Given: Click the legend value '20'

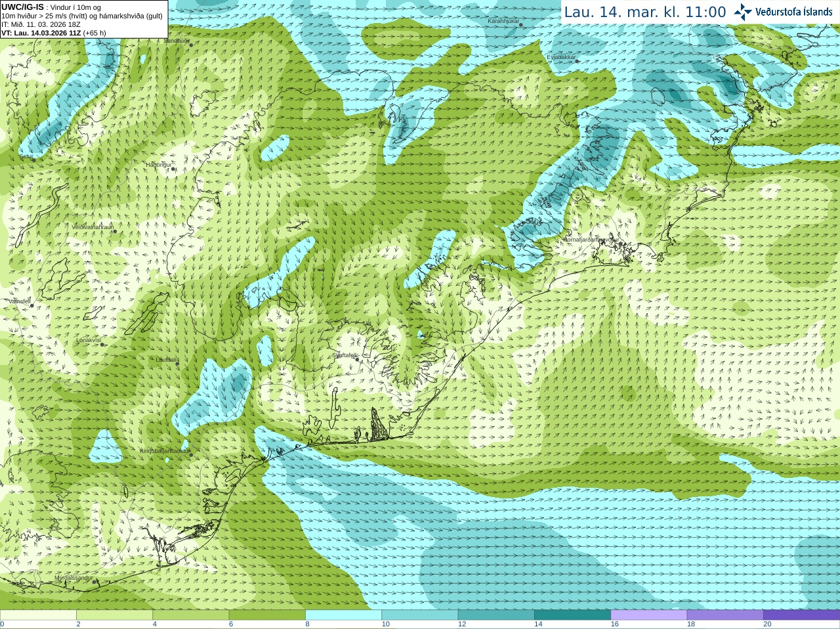Looking at the screenshot, I should [767, 624].
